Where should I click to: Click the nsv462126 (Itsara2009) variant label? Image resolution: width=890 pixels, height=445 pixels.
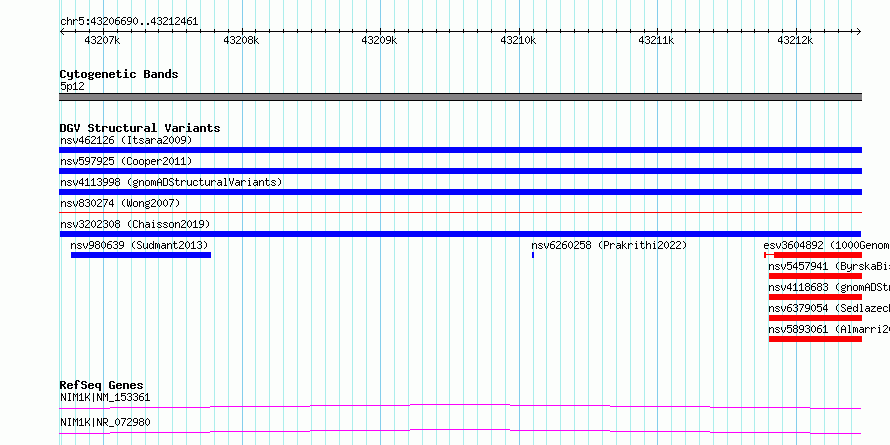126,140
